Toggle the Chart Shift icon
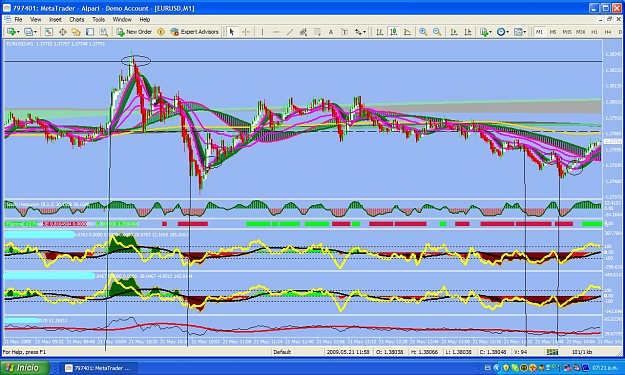The image size is (625, 375). [x=468, y=32]
